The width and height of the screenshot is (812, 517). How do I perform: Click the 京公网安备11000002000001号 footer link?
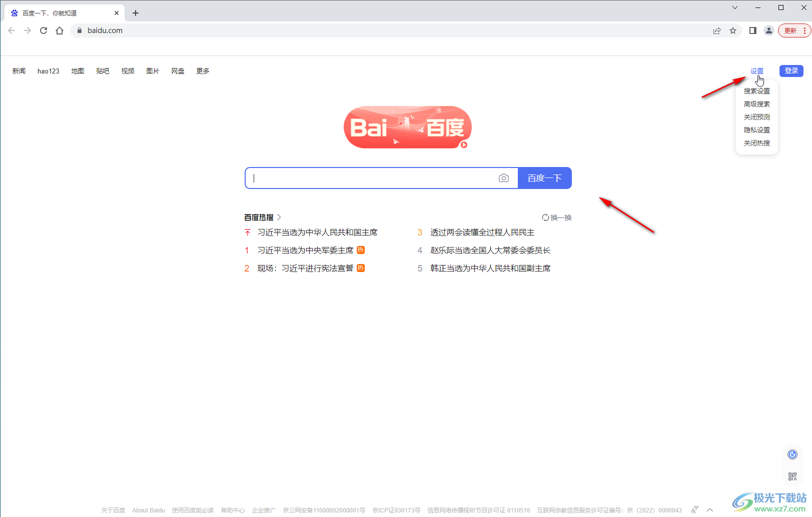point(324,510)
